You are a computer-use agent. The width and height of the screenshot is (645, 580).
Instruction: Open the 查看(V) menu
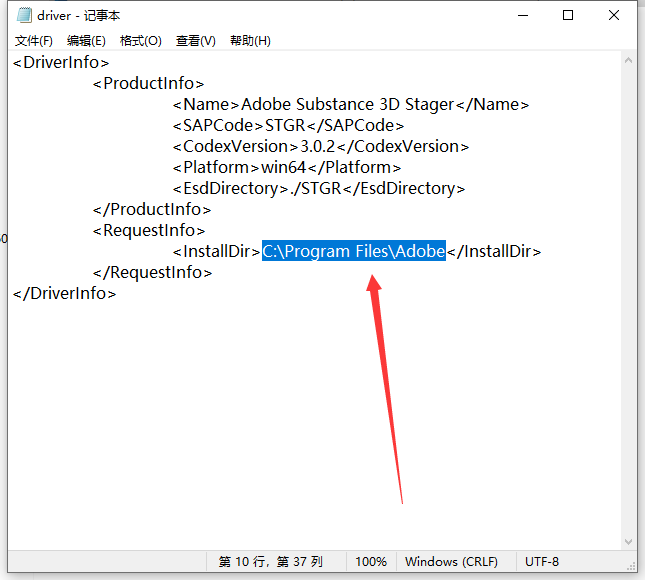coord(195,41)
